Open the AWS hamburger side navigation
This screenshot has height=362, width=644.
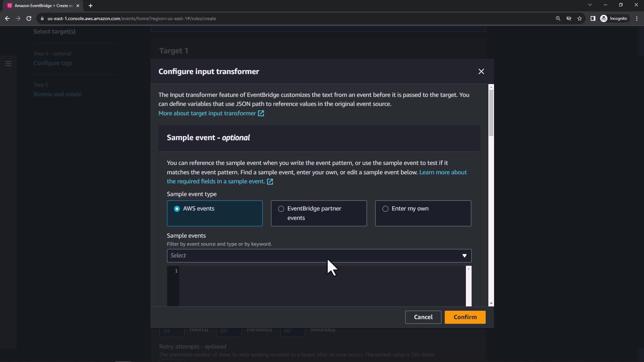click(8, 63)
